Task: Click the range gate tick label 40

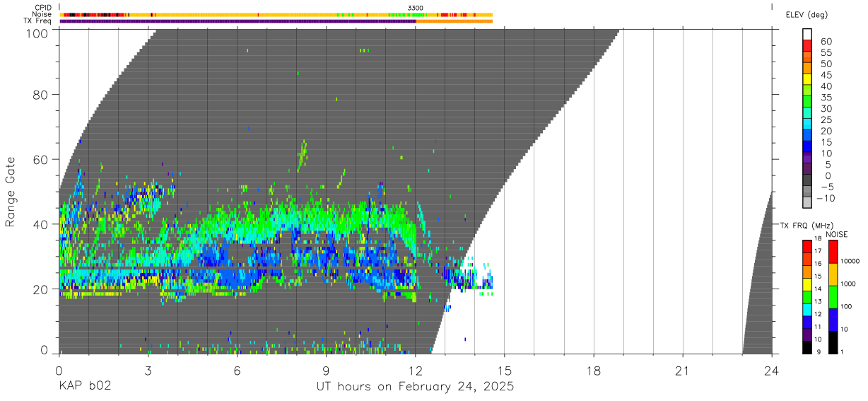Action: click(41, 225)
